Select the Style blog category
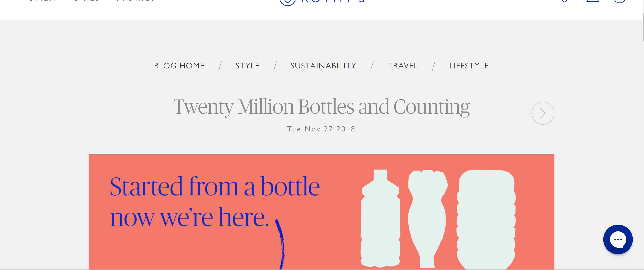 click(x=247, y=66)
